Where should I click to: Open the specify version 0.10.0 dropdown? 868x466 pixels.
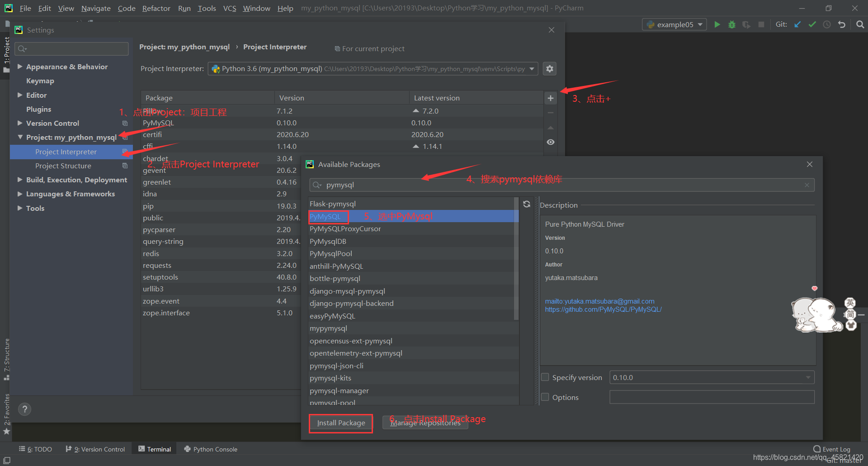712,377
